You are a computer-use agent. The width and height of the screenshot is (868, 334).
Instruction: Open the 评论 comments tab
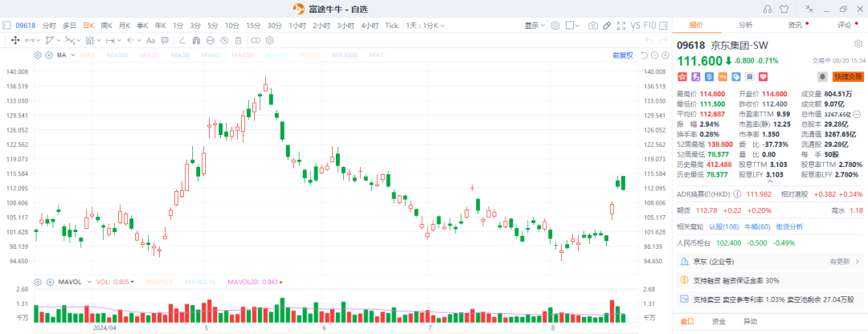tap(844, 25)
